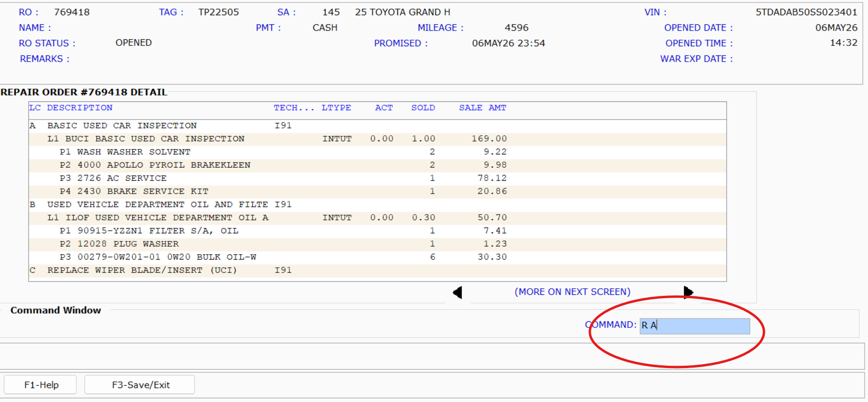Click the F3-Save/Exit button
This screenshot has height=402, width=868.
pyautogui.click(x=139, y=385)
